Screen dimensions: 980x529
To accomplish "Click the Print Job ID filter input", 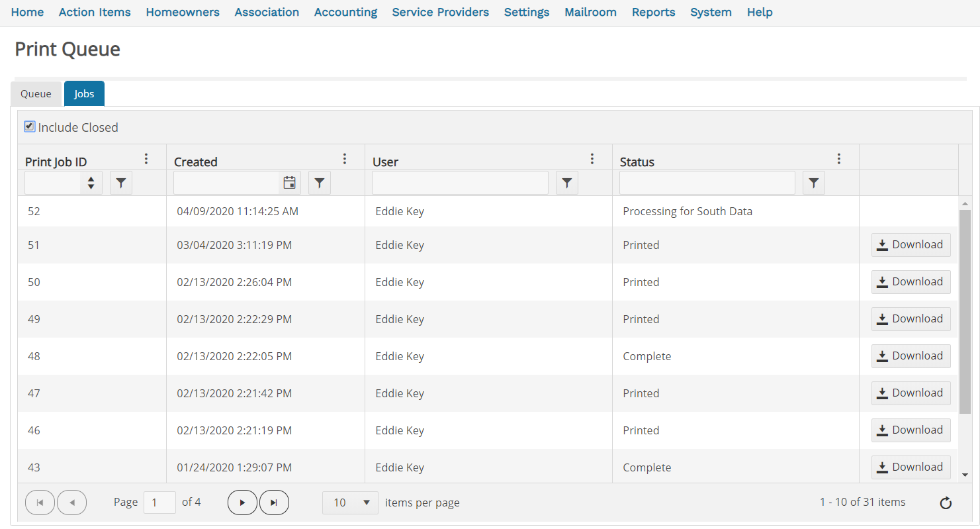I will coord(53,183).
